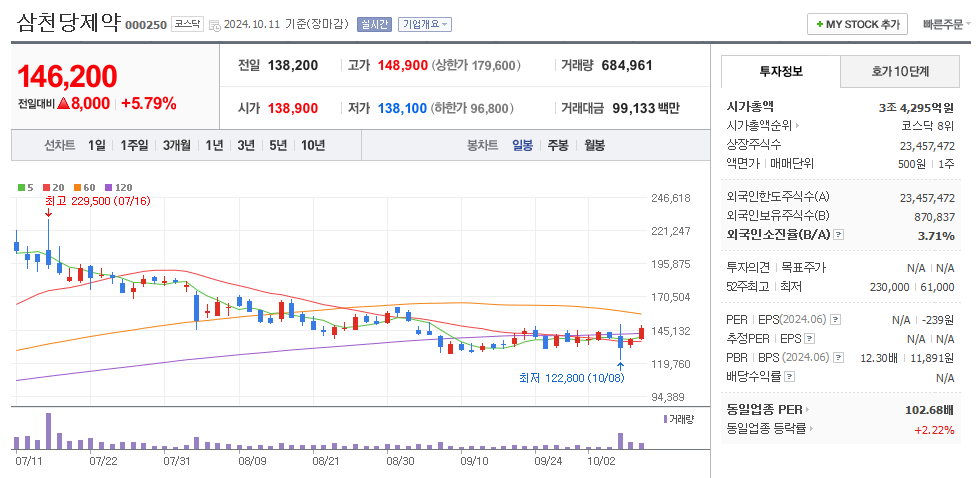Select the 10년 line chart period

(x=313, y=146)
